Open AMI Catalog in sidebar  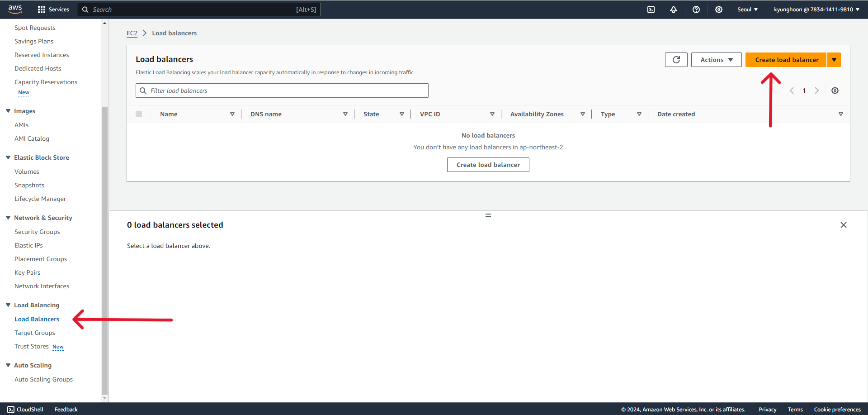[32, 138]
